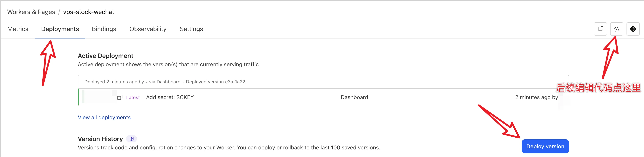Open the Bindings tab

(x=104, y=29)
